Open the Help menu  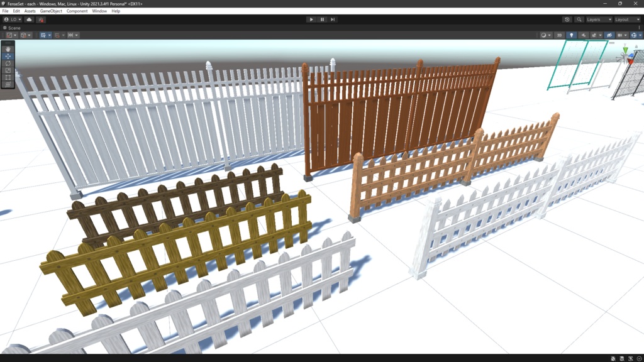point(116,11)
